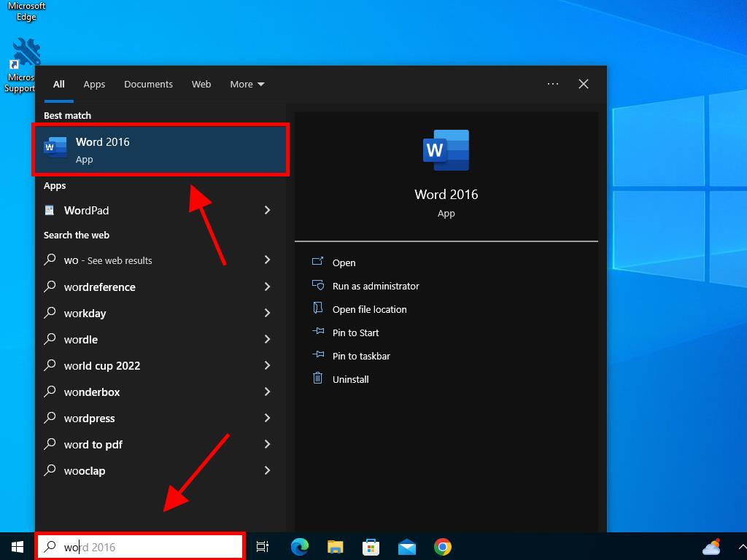Select Run as administrator option

click(x=375, y=286)
